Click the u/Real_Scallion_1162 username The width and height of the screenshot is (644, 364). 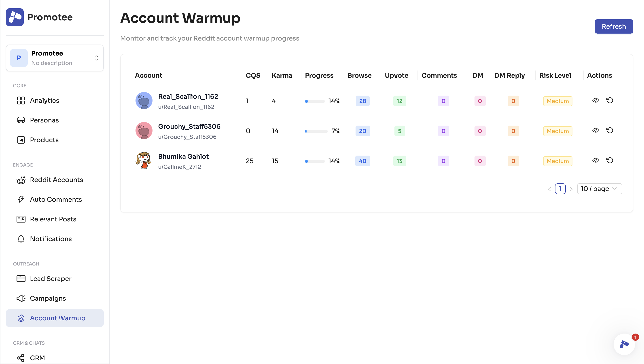pyautogui.click(x=186, y=107)
